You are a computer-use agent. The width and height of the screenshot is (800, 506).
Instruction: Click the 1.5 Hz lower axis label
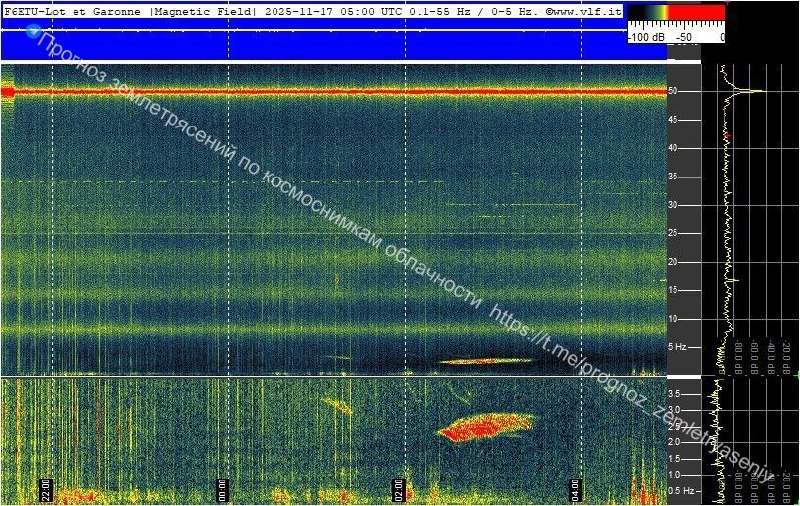[x=674, y=459]
